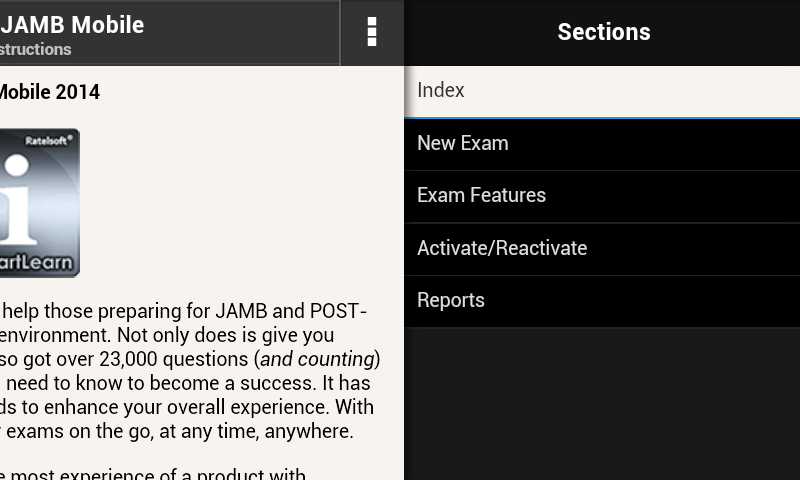Select the Index section

point(602,91)
